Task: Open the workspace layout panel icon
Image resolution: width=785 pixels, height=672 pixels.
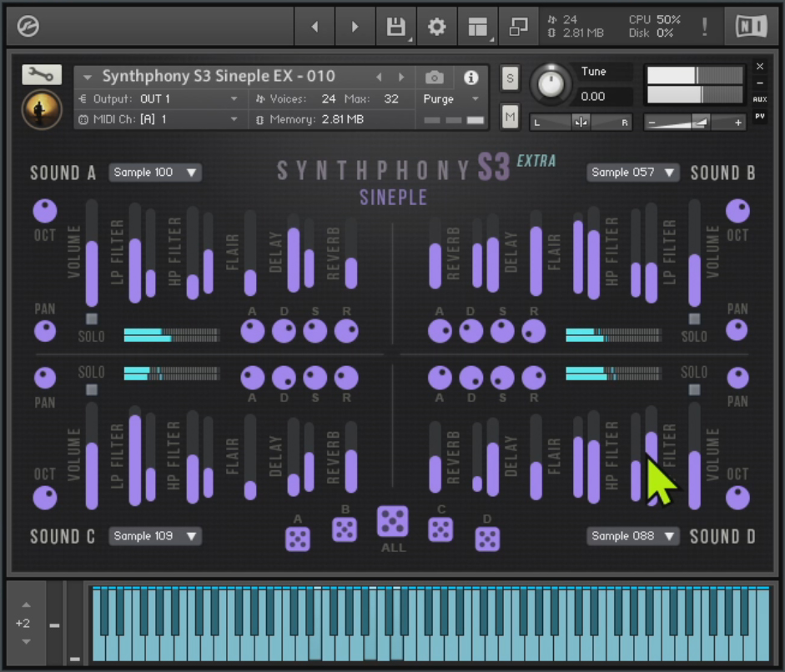Action: point(477,27)
